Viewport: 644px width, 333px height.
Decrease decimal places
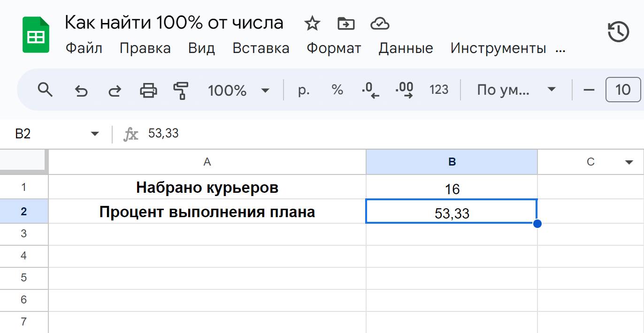coord(370,90)
